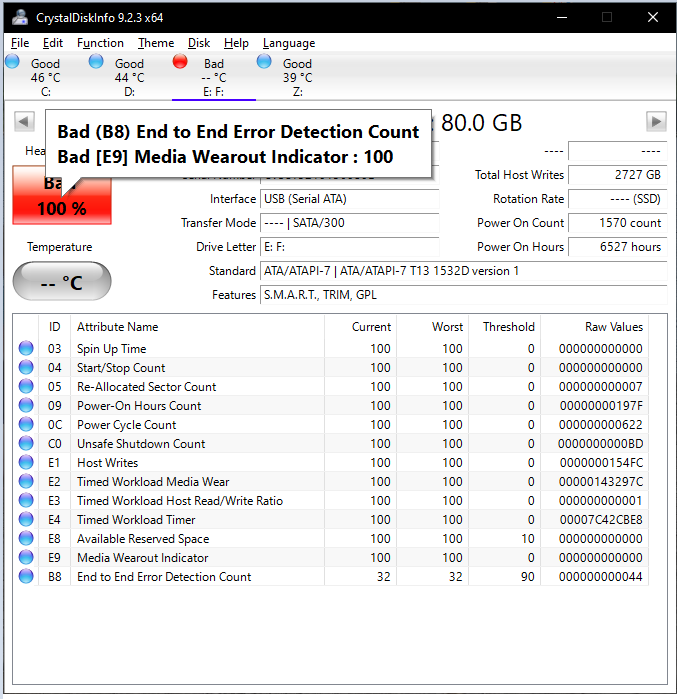Screen dimensions: 677x699
Task: Open the Edit menu
Action: click(x=53, y=43)
